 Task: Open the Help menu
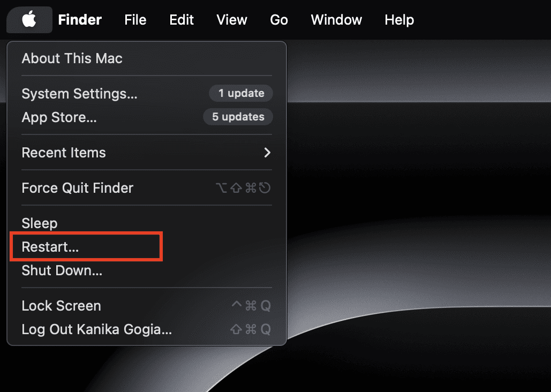pyautogui.click(x=399, y=20)
